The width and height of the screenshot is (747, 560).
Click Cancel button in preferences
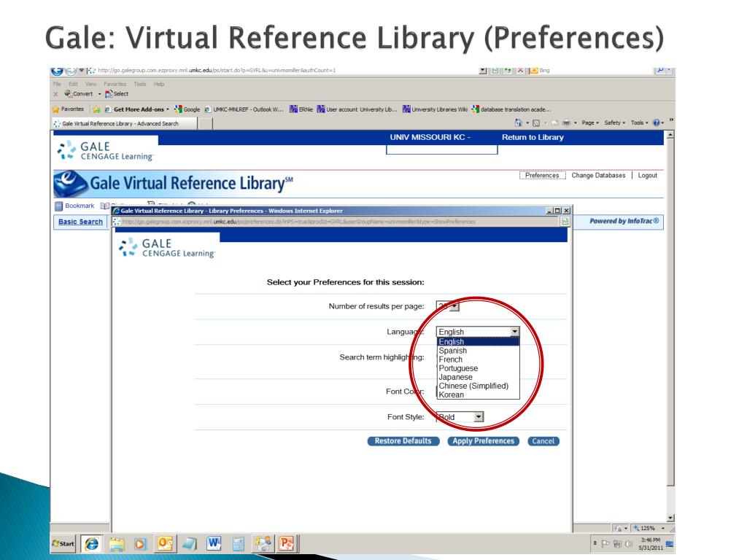tap(543, 441)
